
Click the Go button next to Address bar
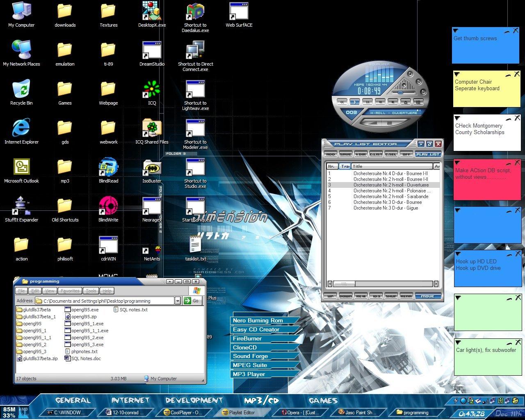(192, 301)
